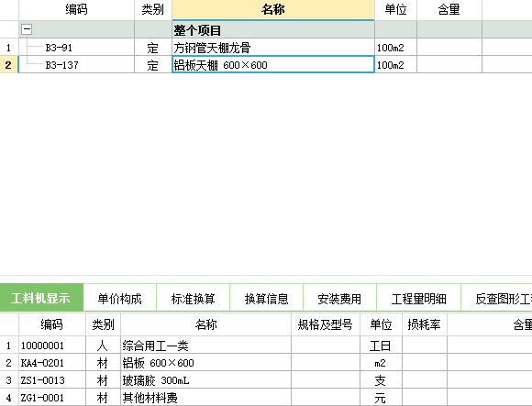Click the 100m2 unit cell of B3-91

click(395, 48)
